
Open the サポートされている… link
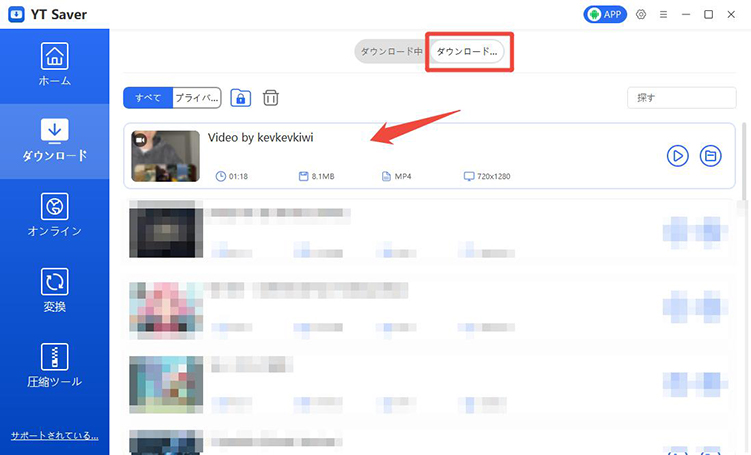55,435
